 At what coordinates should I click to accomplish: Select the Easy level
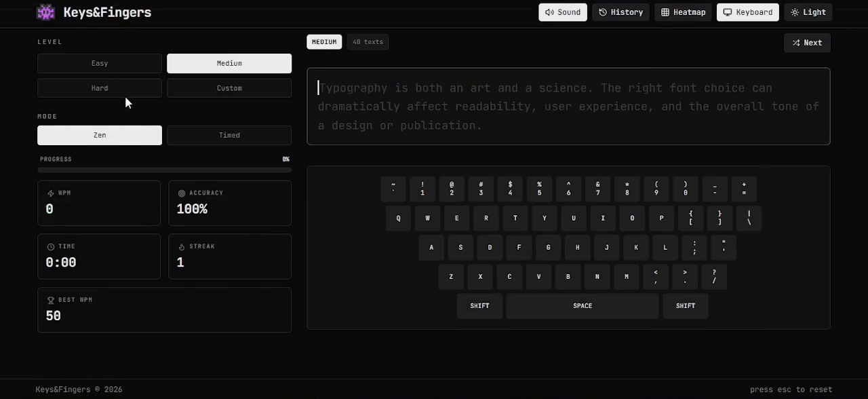coord(100,63)
